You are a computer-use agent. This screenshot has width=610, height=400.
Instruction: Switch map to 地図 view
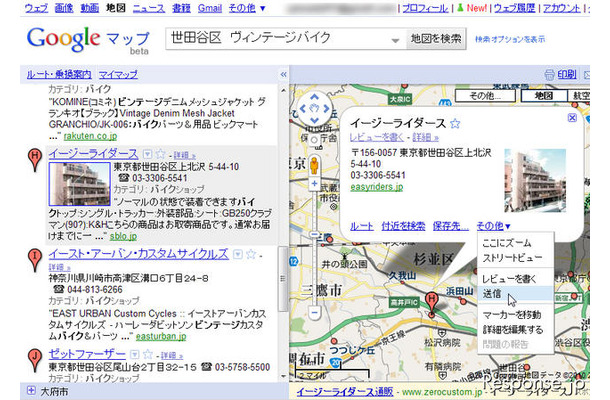click(544, 96)
